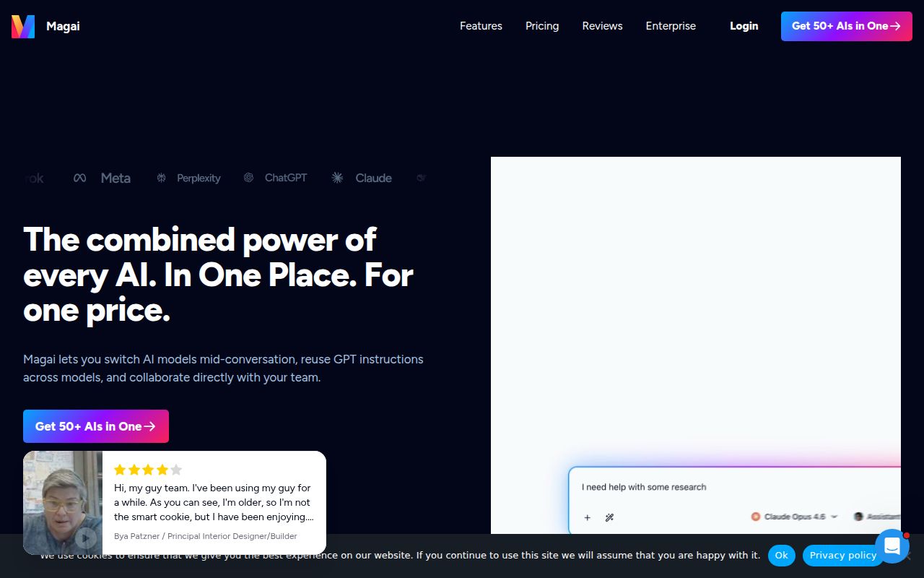The height and width of the screenshot is (578, 924).
Task: Open the Claude Opus 4.6 model dropdown
Action: coord(794,517)
